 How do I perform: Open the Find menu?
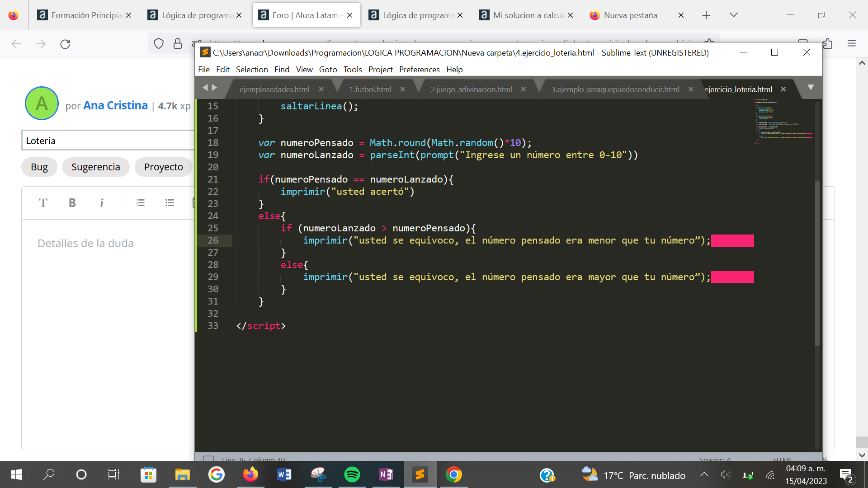282,69
